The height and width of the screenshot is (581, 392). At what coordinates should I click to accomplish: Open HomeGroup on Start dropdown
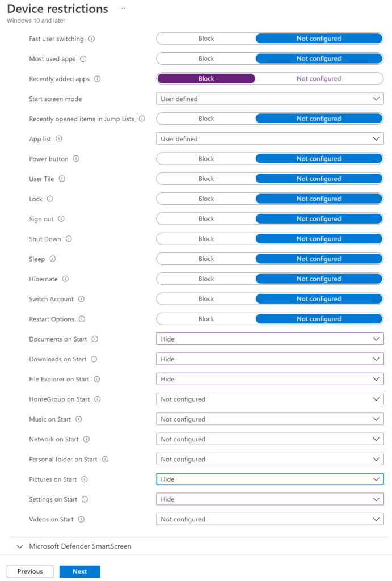click(269, 399)
